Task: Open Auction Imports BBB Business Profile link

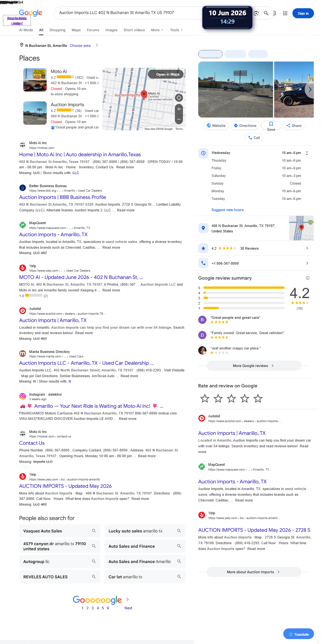Action: tap(63, 197)
